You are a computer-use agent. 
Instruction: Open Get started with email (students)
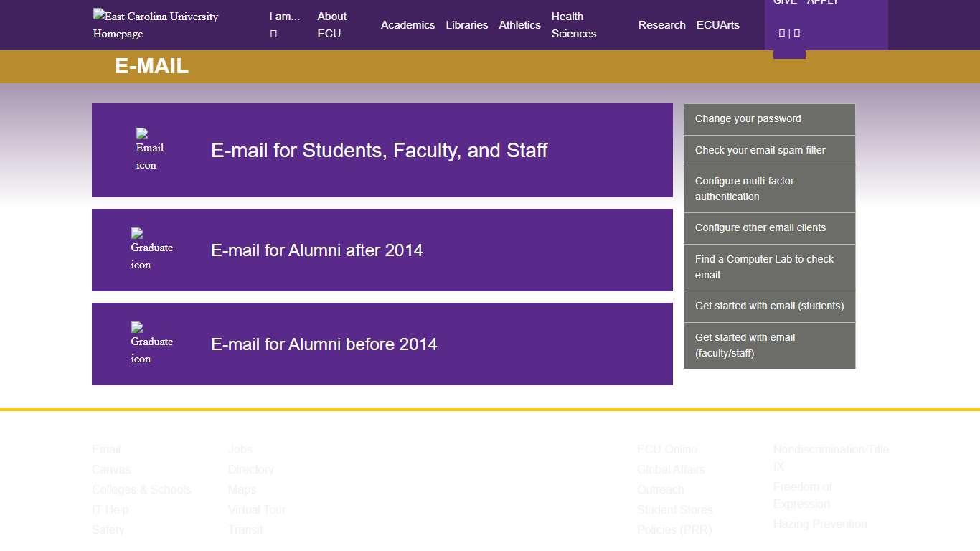point(770,306)
